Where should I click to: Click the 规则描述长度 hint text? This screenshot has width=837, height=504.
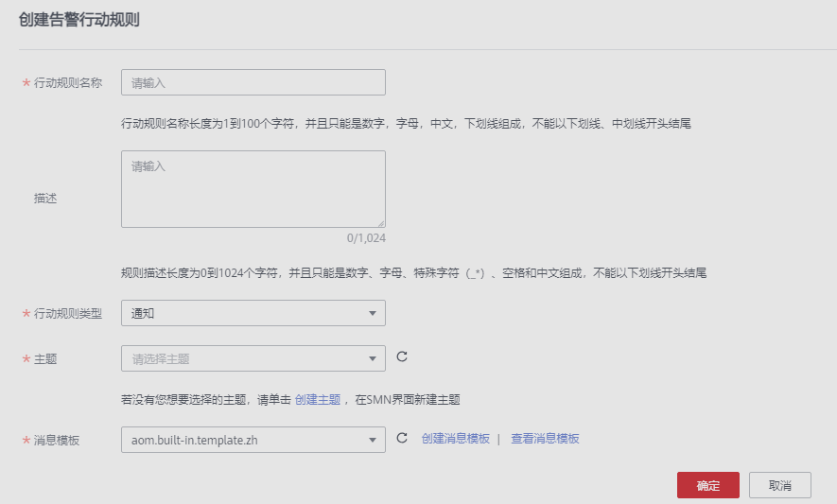coord(413,273)
